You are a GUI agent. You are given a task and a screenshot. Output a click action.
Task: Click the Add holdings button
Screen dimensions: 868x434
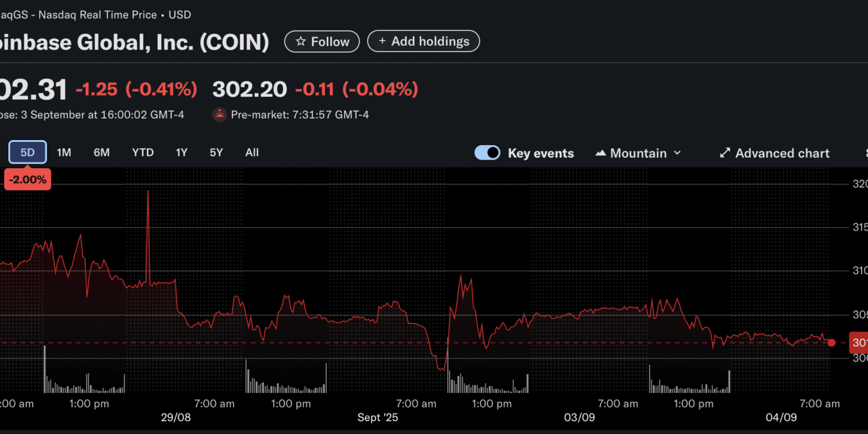423,42
